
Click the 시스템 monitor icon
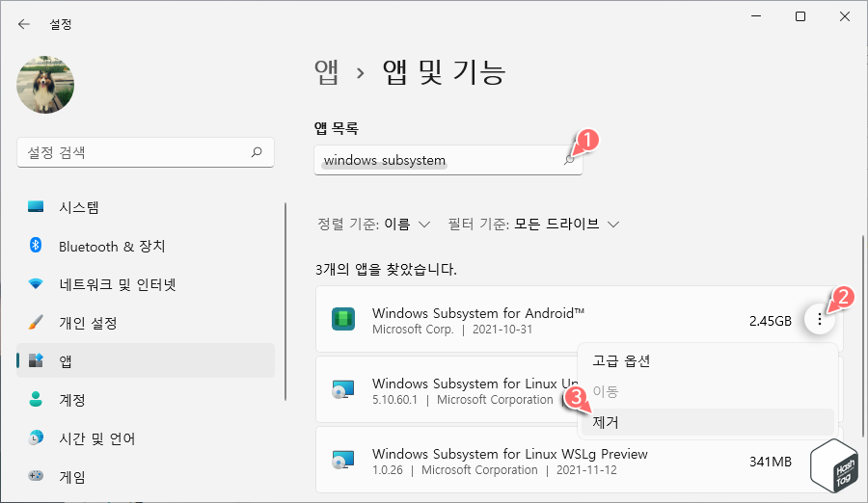click(36, 207)
